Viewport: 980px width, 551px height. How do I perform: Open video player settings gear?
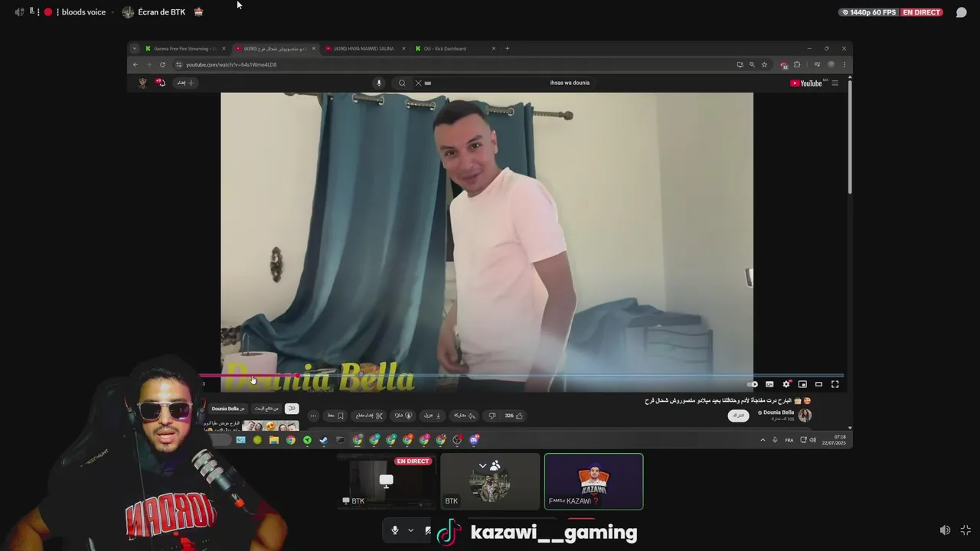[x=786, y=384]
